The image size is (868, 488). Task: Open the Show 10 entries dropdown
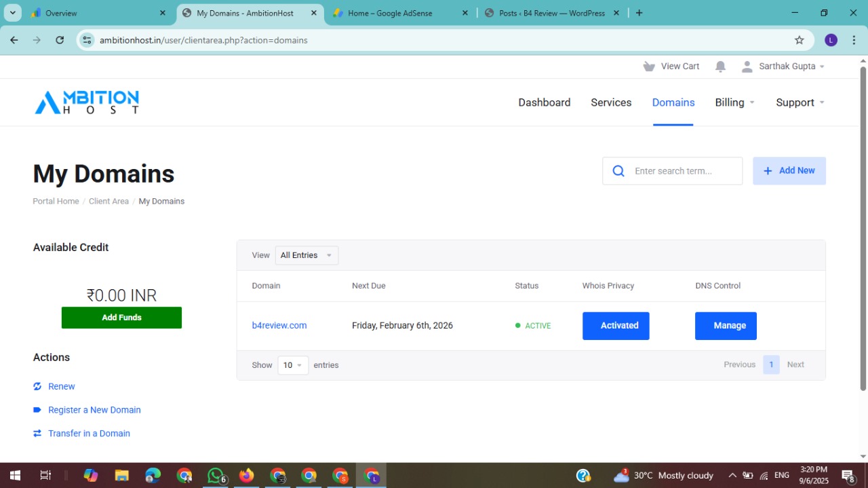pyautogui.click(x=293, y=365)
